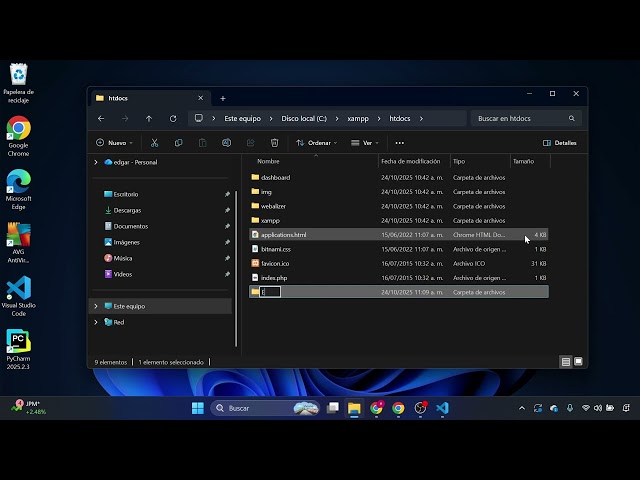Select the htdocs window tab

click(x=149, y=98)
